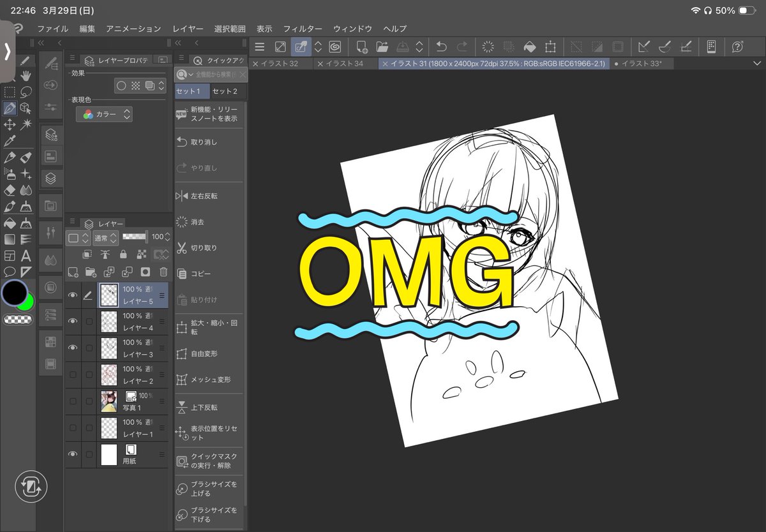
Task: Open the layer palette color dropdown
Action: click(x=77, y=237)
